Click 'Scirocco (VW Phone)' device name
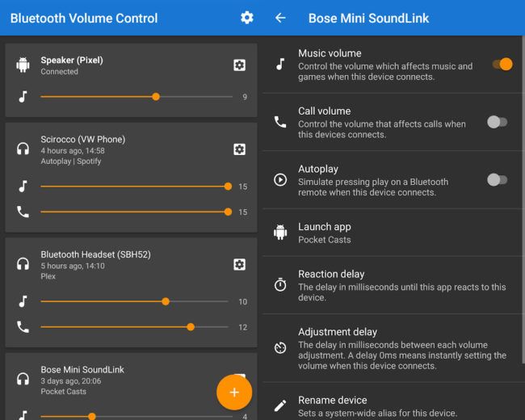Screen dimensions: 525x420 pyautogui.click(x=82, y=140)
